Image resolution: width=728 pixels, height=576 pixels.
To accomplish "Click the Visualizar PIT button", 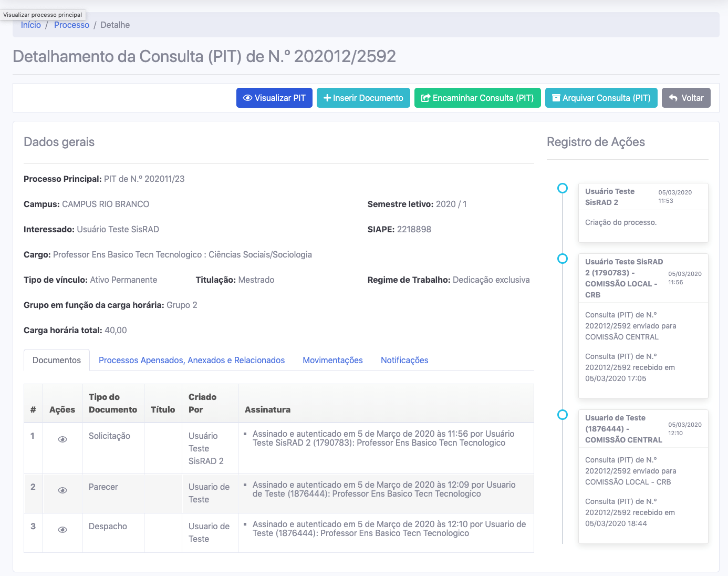I will pyautogui.click(x=274, y=98).
